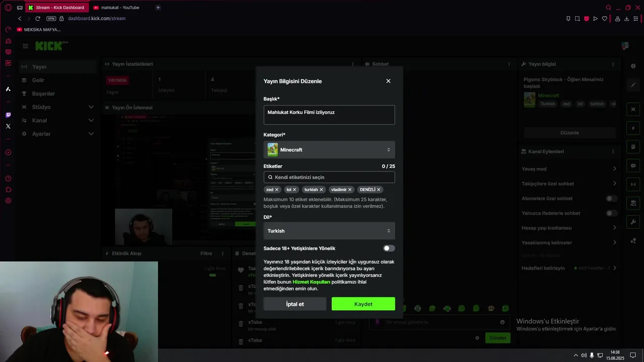This screenshot has width=644, height=362.
Task: Click the Başlık title input field
Action: coord(329,115)
